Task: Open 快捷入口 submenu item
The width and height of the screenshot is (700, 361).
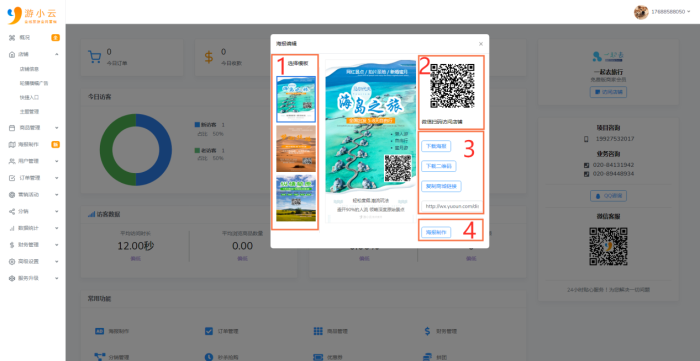Action: [29, 97]
